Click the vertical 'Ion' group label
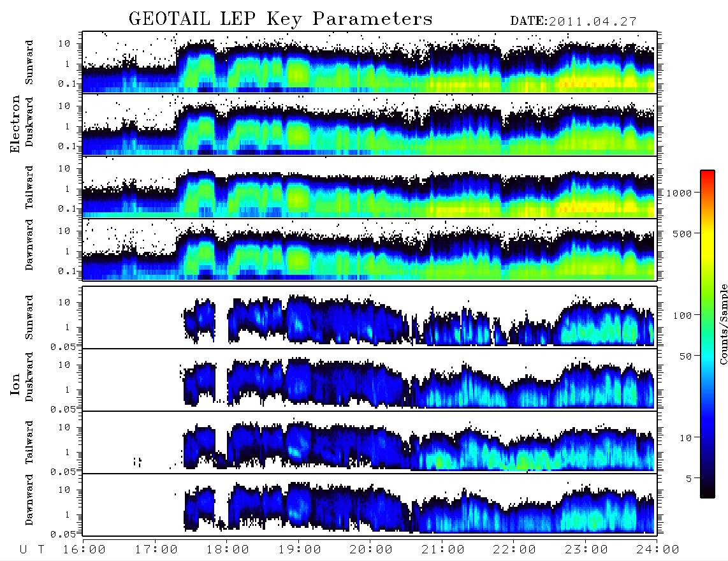 (x=15, y=384)
